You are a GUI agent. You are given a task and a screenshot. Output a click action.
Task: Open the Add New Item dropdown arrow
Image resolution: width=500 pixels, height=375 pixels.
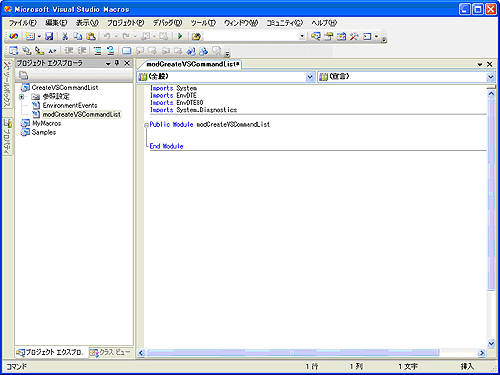(x=39, y=36)
